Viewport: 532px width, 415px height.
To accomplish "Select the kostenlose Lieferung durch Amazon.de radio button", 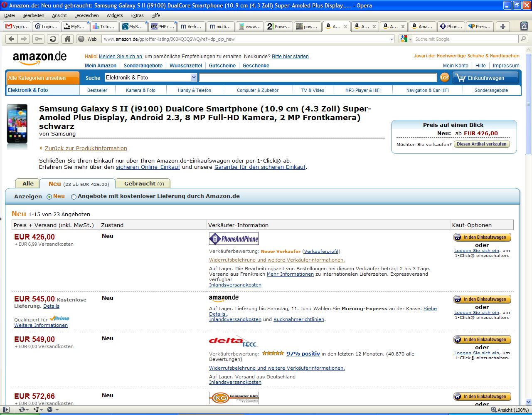I will (x=74, y=197).
